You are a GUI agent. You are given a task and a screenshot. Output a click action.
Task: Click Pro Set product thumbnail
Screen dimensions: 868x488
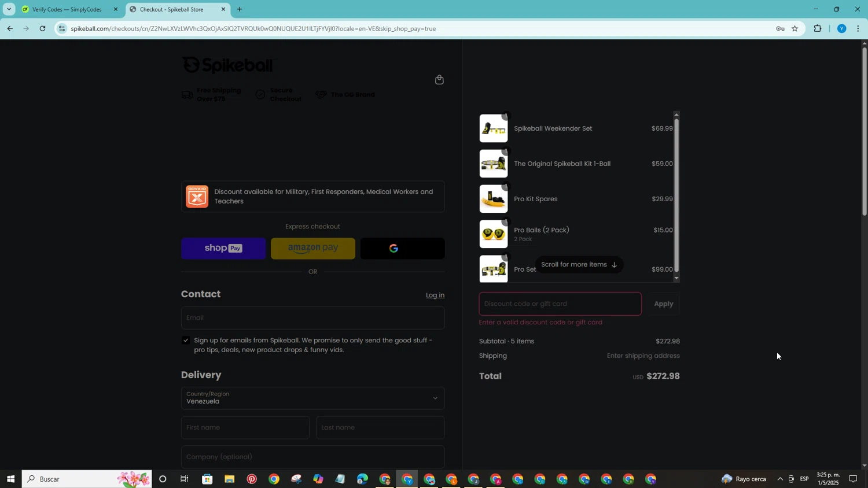click(494, 269)
